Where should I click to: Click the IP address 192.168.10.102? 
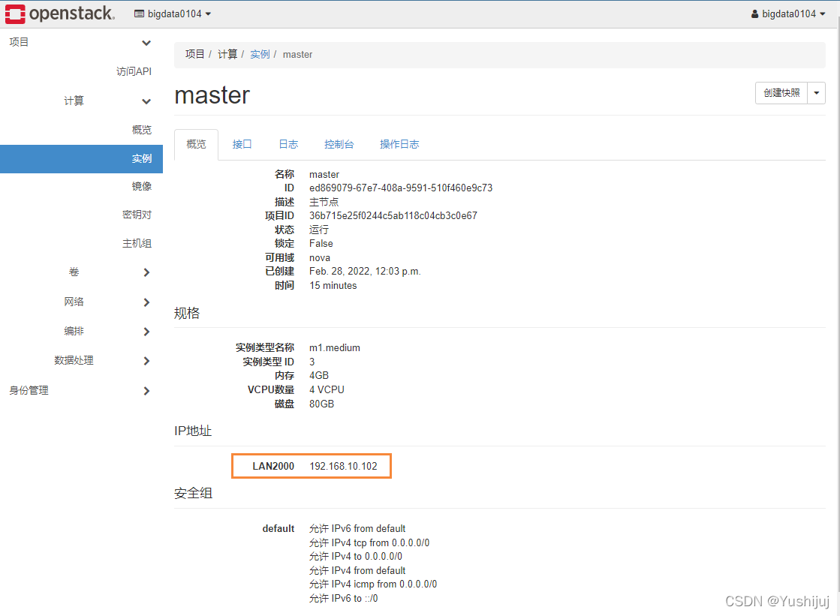(x=343, y=466)
